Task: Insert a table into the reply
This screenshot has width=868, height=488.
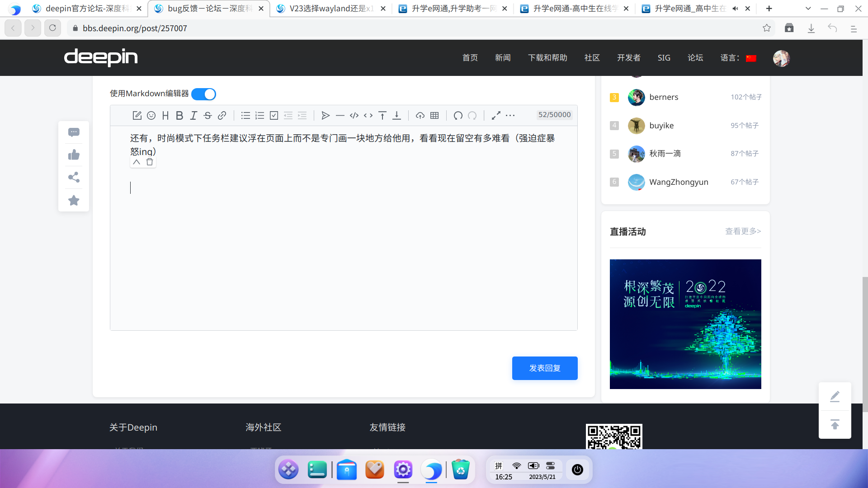Action: click(x=434, y=115)
